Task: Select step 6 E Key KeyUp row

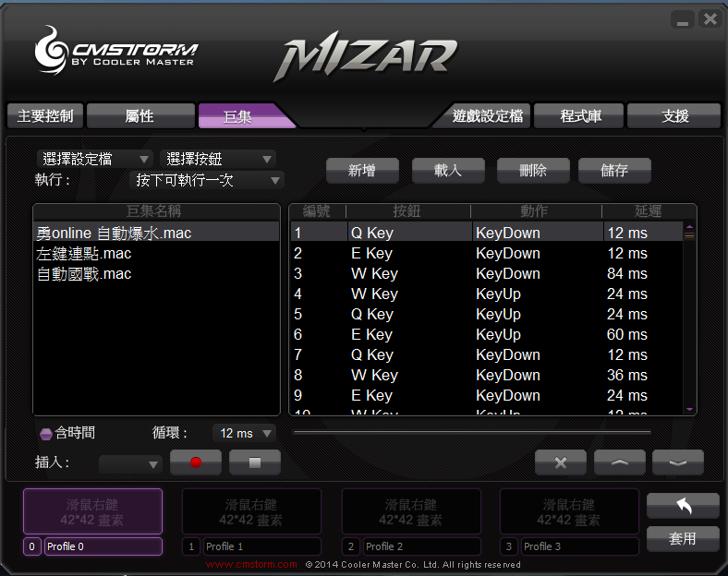Action: pos(487,334)
